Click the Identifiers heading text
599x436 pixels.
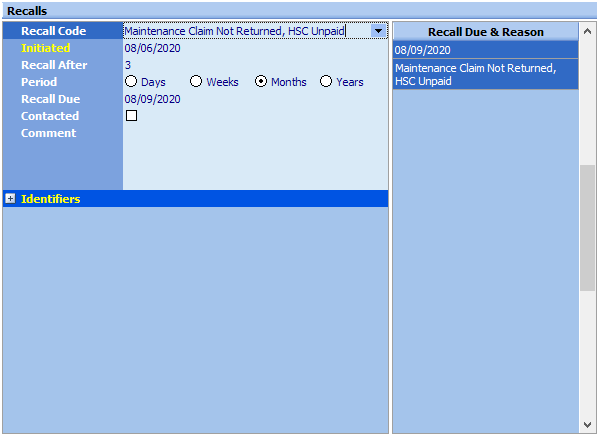click(x=50, y=199)
